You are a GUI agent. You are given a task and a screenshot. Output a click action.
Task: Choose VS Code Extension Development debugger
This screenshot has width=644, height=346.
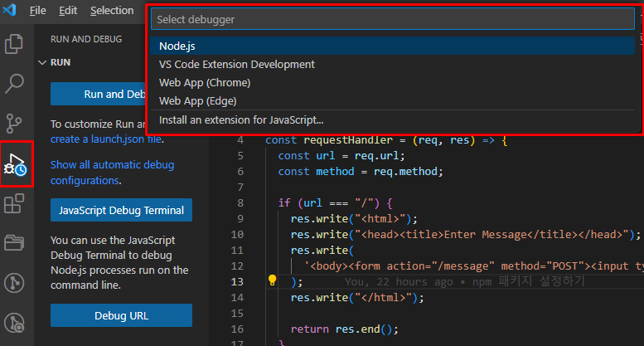coord(392,65)
